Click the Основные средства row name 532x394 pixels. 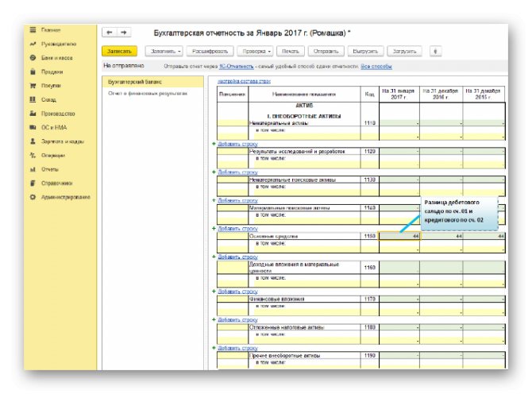click(273, 236)
